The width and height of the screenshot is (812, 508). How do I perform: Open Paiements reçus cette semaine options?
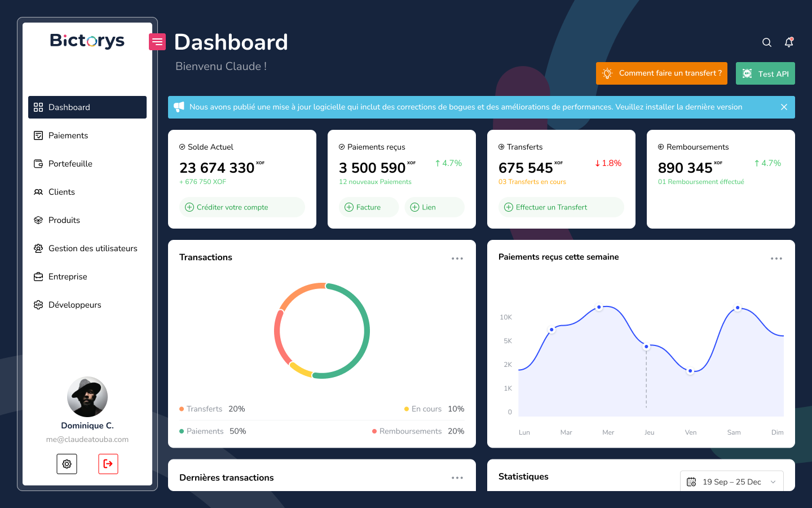click(776, 259)
